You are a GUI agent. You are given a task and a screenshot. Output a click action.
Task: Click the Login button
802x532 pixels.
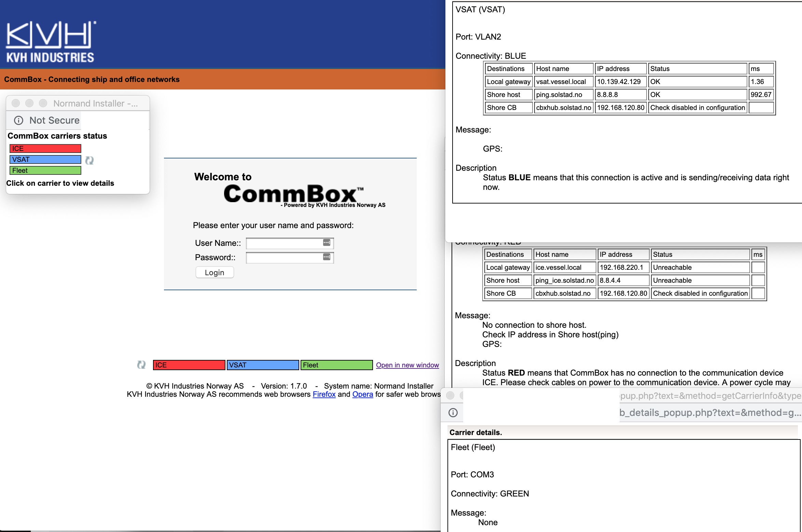click(215, 272)
